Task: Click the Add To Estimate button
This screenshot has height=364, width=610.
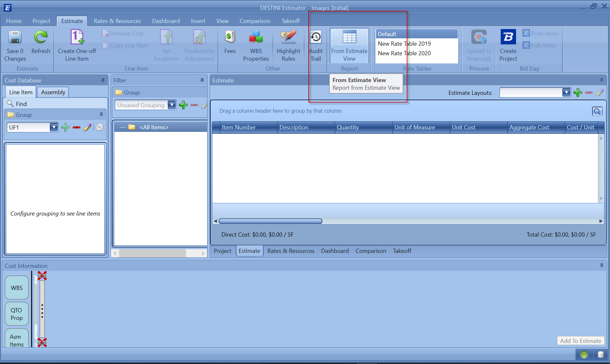Action: pos(580,341)
